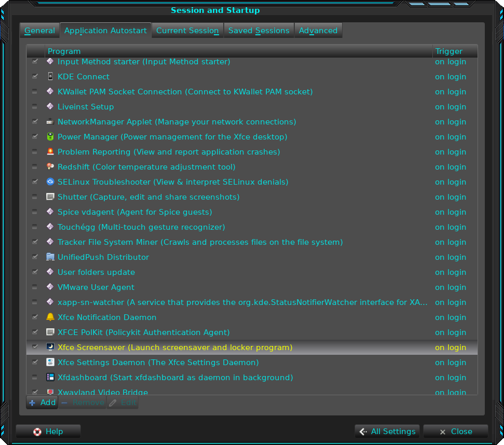504x445 pixels.
Task: Click the Edit button
Action: coord(122,402)
